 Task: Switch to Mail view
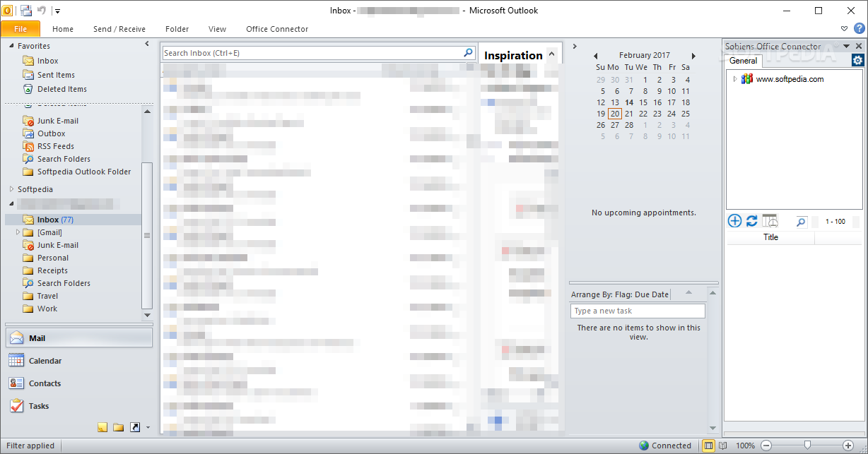(79, 338)
